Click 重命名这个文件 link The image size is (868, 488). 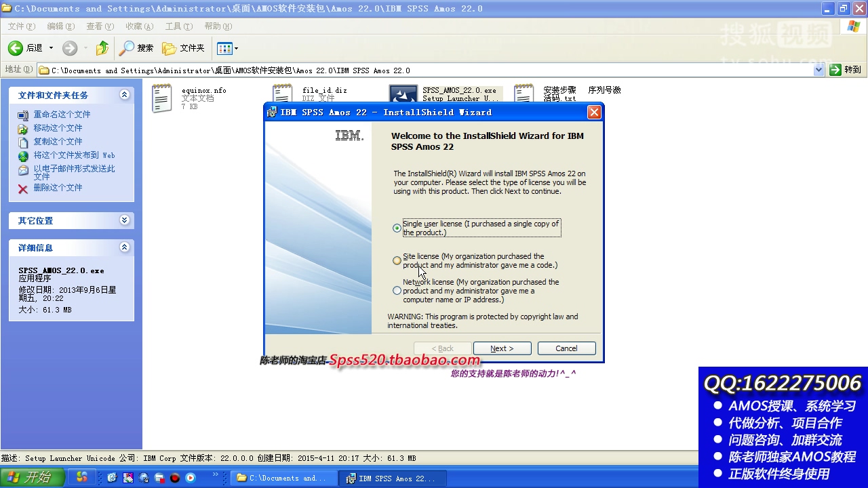[62, 115]
